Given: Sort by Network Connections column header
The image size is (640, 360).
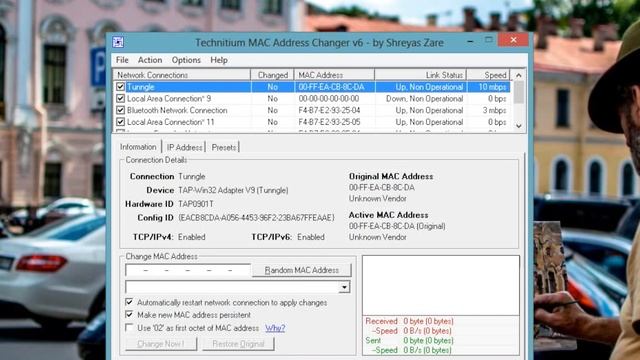Looking at the screenshot, I should [182, 75].
